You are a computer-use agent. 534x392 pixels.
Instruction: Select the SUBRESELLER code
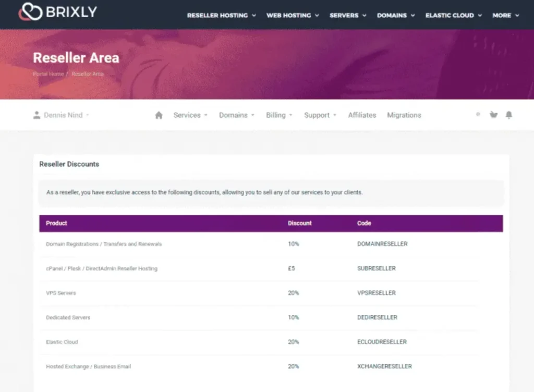(x=377, y=268)
